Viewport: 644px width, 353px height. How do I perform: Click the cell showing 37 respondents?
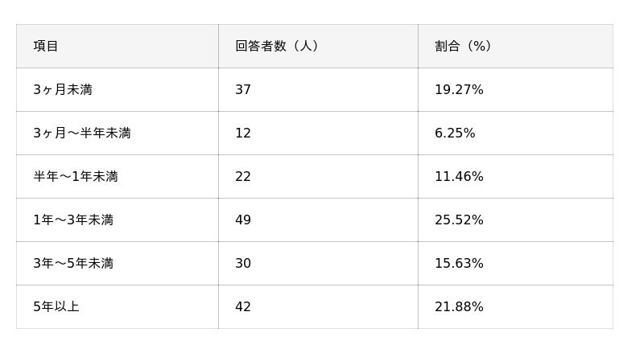pyautogui.click(x=243, y=90)
